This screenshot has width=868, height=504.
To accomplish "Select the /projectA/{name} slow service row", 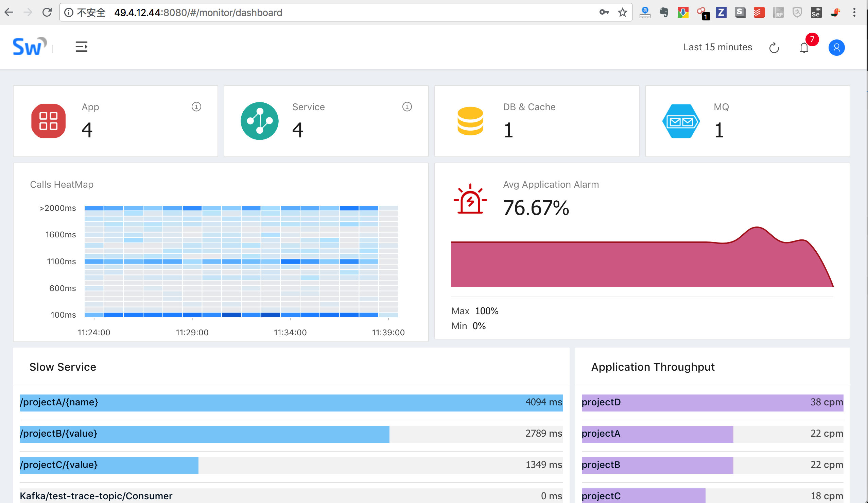I will (x=291, y=403).
